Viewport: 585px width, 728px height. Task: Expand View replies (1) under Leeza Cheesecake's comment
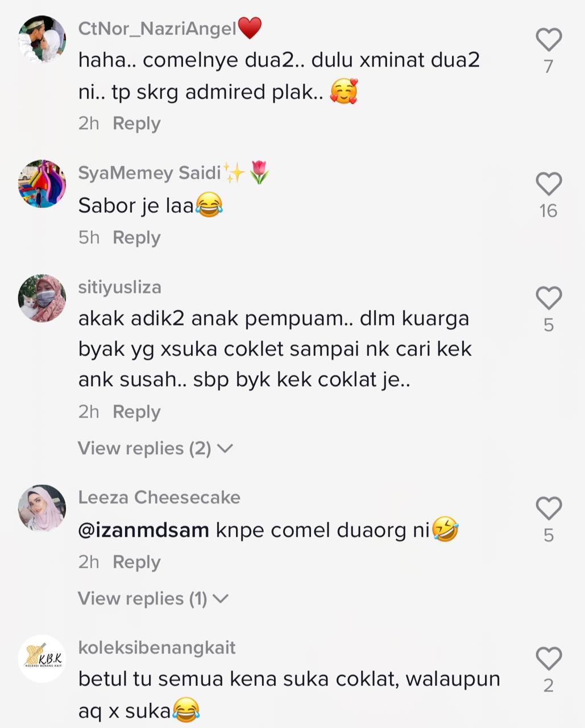coord(153,599)
